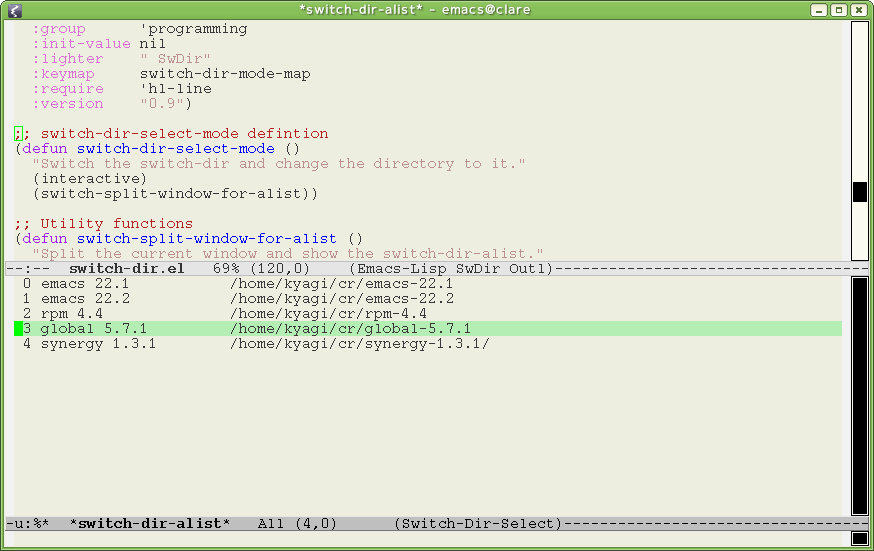Click path /home/kyagi/cr/emacs-22.2
Screen dimensions: 874x551
342,299
